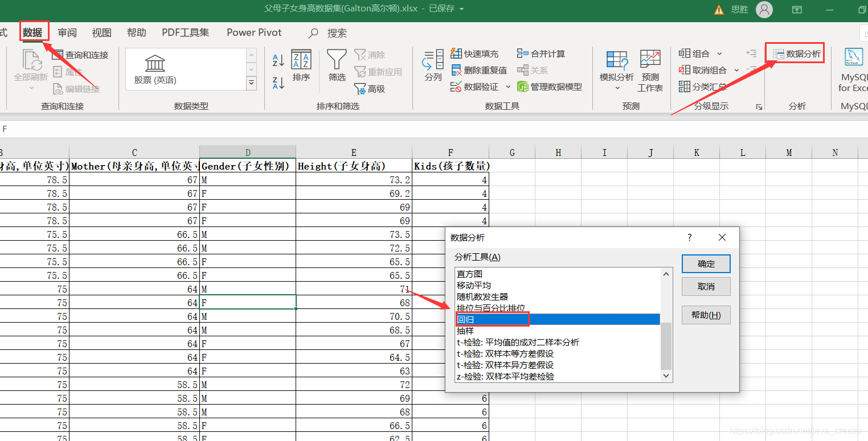
Task: Click the search magnifier icon
Action: (313, 33)
